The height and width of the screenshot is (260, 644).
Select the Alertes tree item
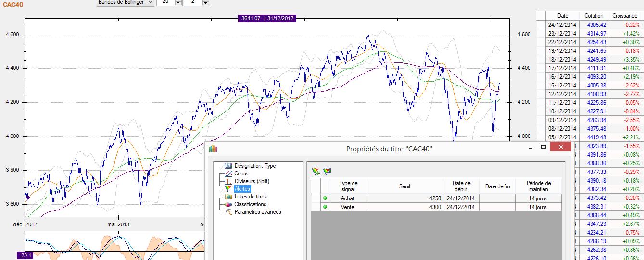click(242, 189)
